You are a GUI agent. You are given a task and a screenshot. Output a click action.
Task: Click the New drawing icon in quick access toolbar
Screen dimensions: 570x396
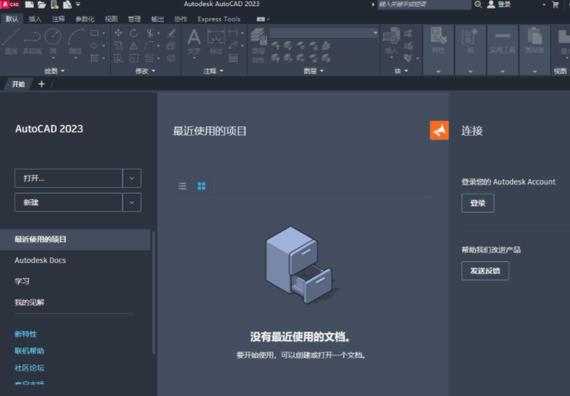[x=29, y=5]
